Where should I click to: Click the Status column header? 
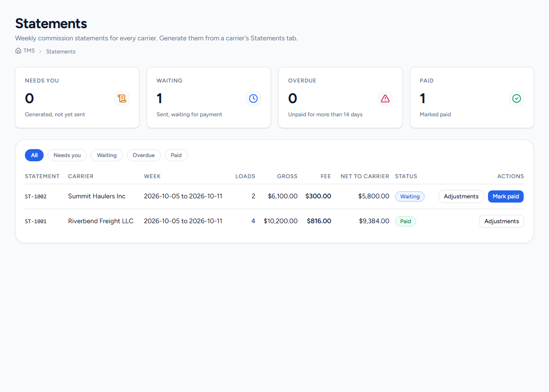[406, 176]
